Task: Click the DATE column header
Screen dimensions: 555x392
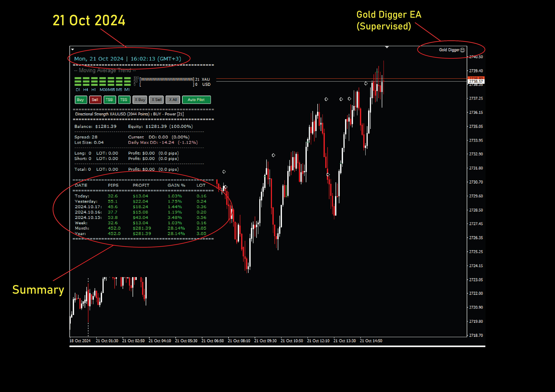Action: coord(81,185)
